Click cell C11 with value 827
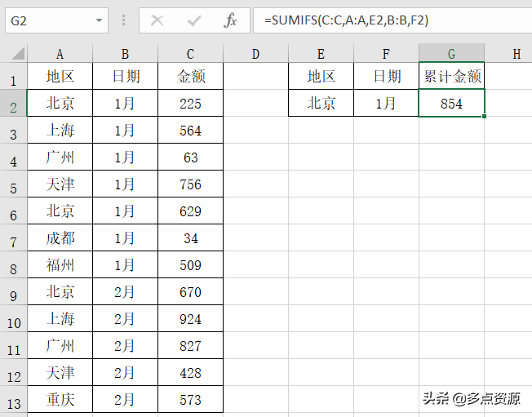The image size is (532, 417). (x=190, y=345)
